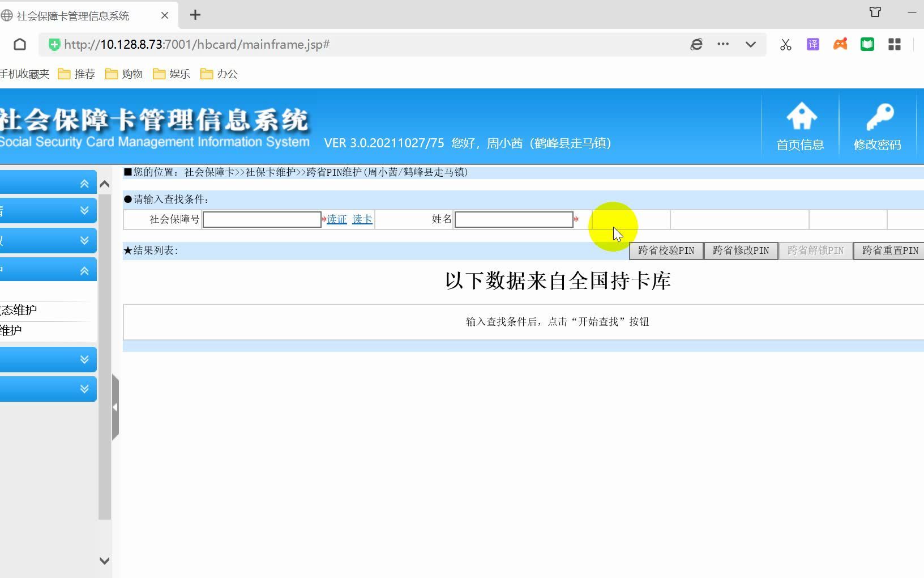Click the 读证 link next to 社会保障号
Viewport: 924px width, 578px height.
coord(336,219)
